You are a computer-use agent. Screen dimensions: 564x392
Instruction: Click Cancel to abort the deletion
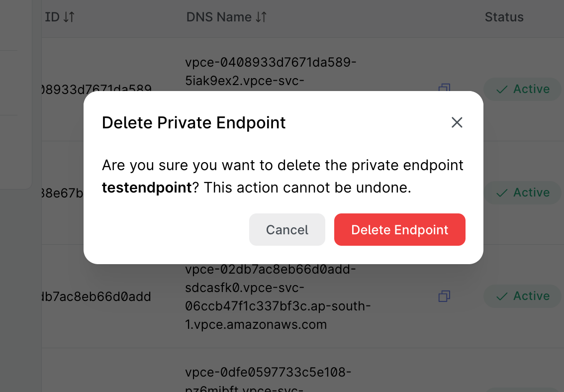click(x=287, y=229)
